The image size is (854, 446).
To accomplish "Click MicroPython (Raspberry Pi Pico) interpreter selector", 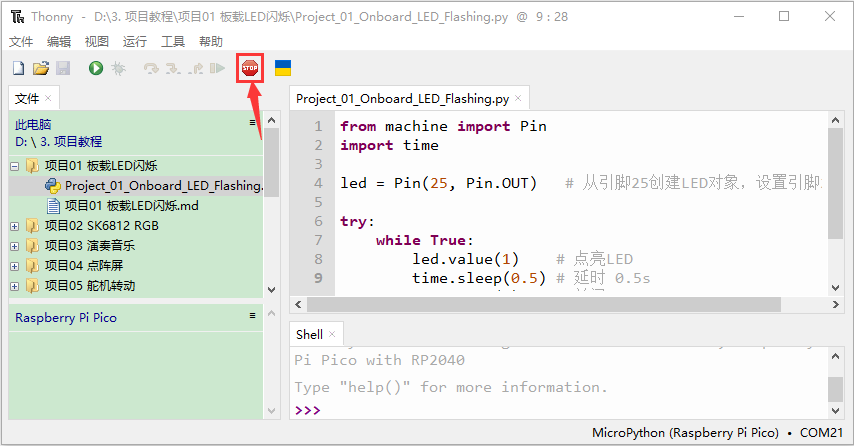I will [685, 433].
